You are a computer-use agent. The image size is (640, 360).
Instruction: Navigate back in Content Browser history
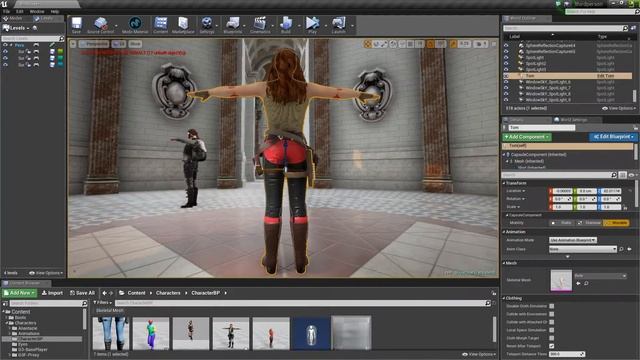[x=104, y=293]
